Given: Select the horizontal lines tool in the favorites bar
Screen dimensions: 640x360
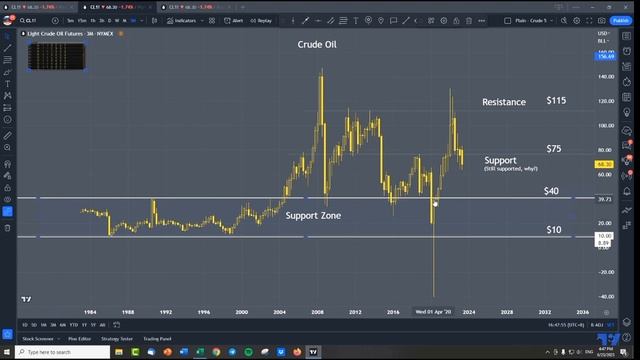Looking at the screenshot, I should point(343,21).
